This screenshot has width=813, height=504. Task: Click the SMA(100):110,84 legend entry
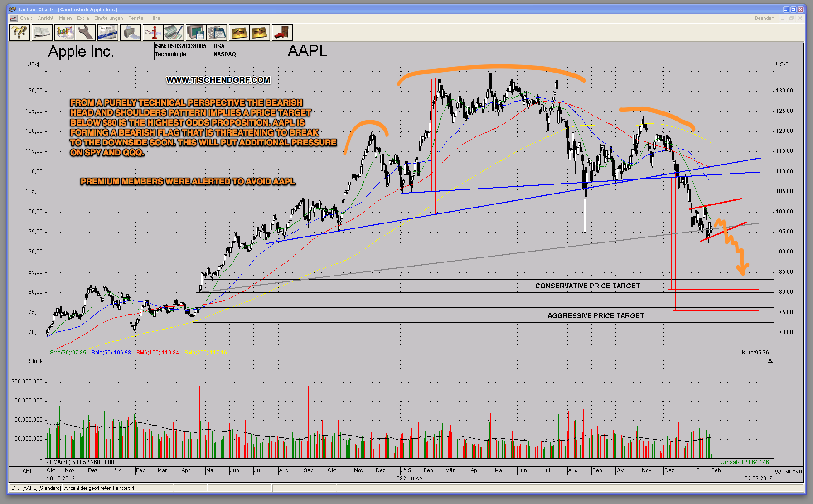(157, 353)
